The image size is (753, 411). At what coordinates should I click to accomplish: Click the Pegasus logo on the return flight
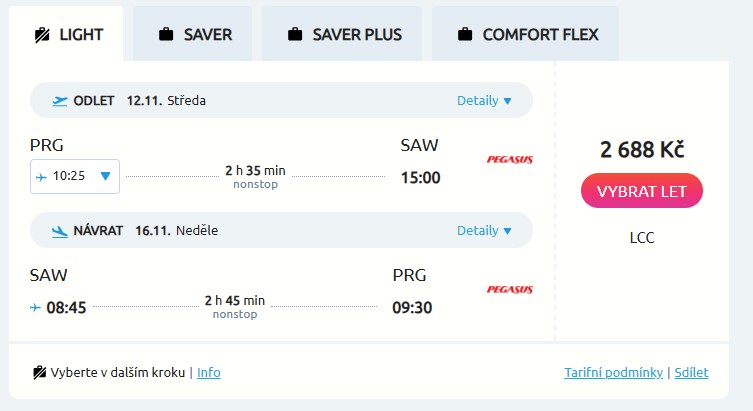509,289
